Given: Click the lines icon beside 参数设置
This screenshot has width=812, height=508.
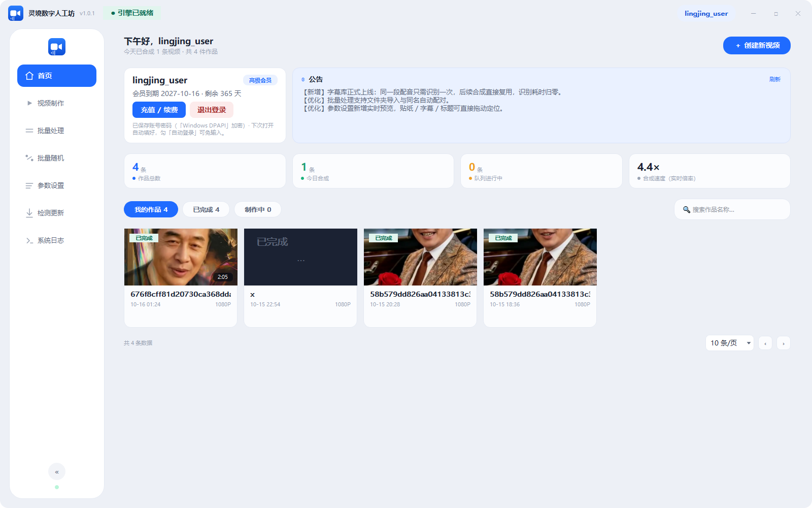Looking at the screenshot, I should [x=29, y=185].
